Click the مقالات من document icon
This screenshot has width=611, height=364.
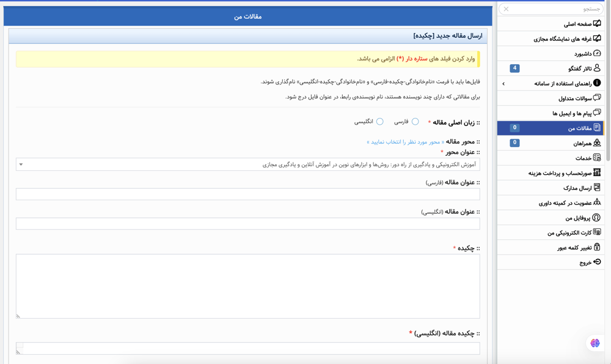point(596,128)
